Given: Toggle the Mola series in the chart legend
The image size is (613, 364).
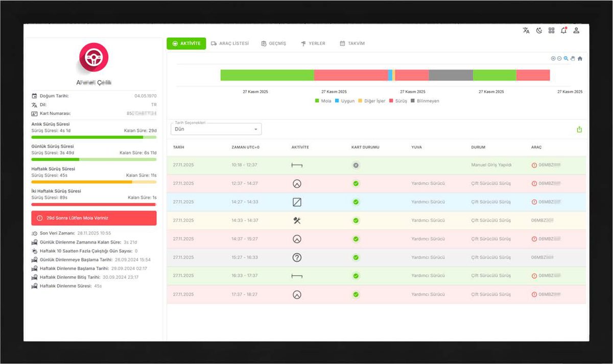Looking at the screenshot, I should tap(323, 101).
